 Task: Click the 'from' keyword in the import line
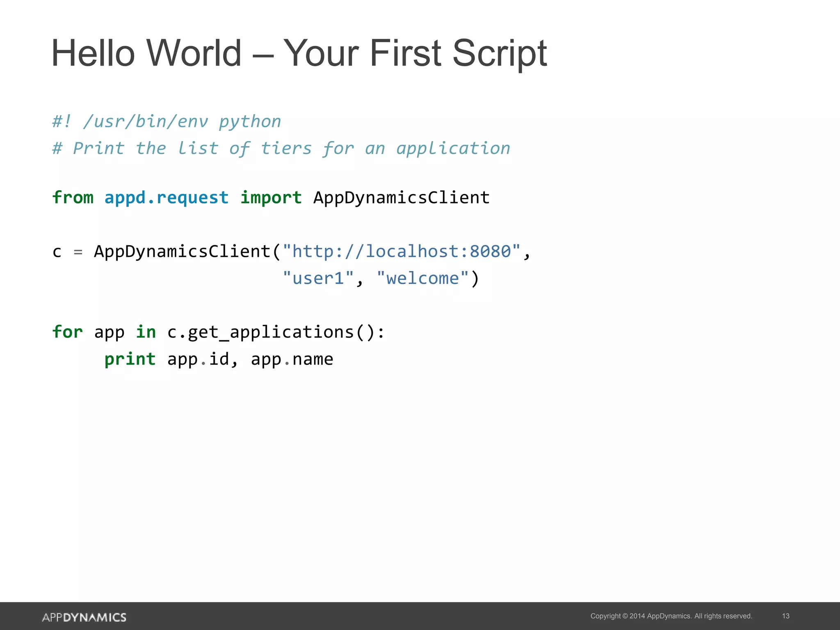pos(73,197)
